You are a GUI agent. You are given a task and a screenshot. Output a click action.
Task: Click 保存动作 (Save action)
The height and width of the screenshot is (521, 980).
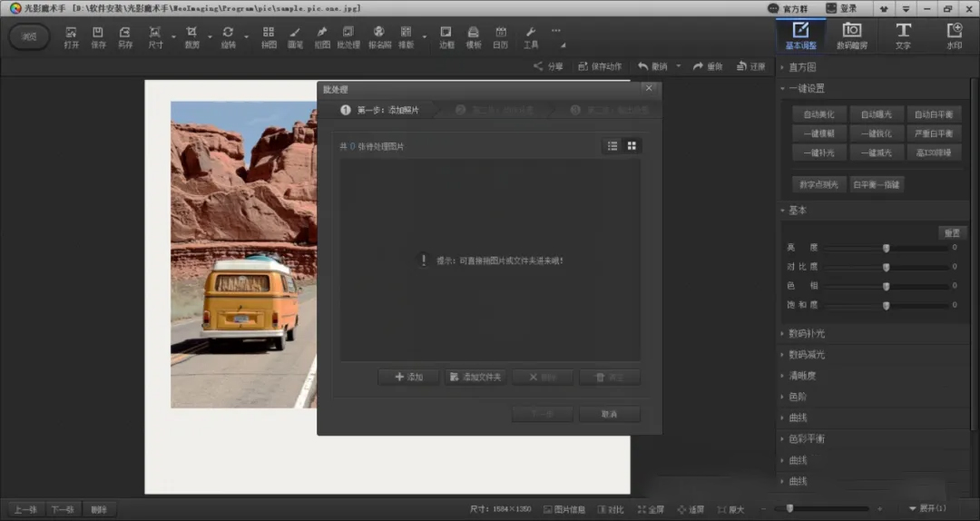point(600,66)
